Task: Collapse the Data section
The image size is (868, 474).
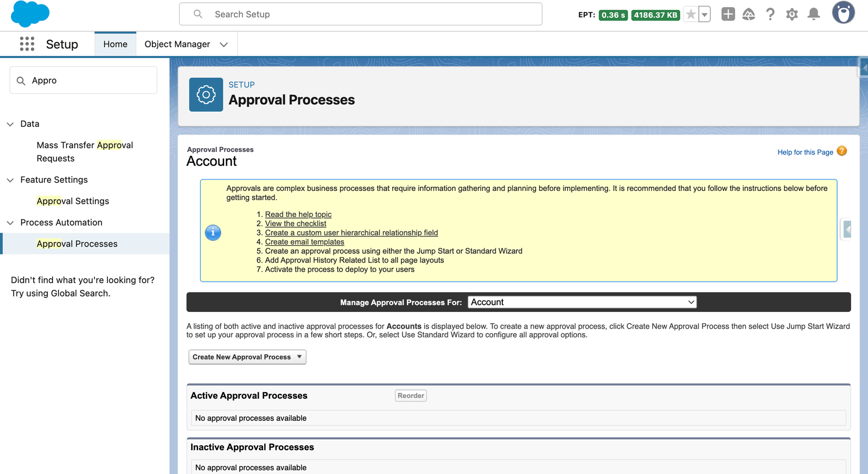Action: coord(10,124)
